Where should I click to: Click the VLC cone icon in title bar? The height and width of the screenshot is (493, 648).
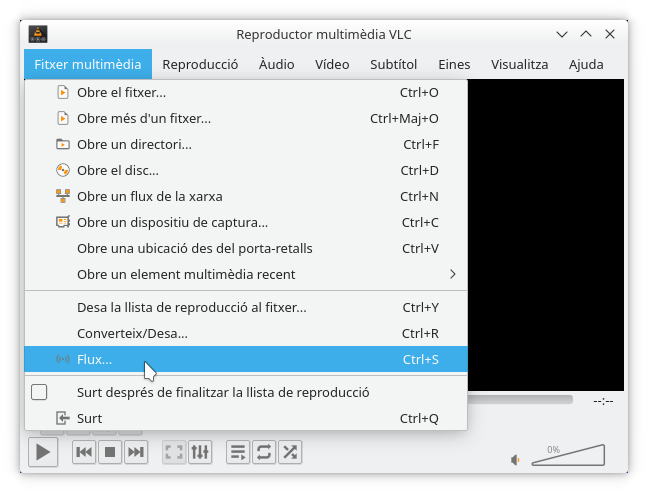(x=38, y=34)
